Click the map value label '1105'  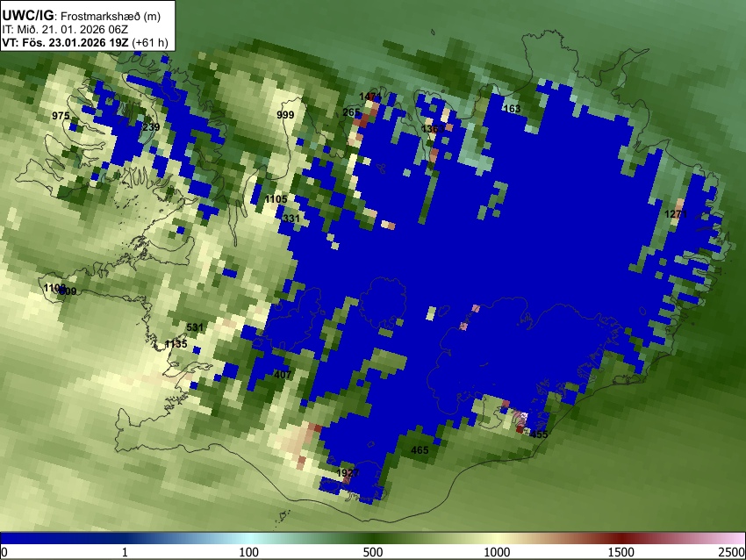[x=276, y=199]
